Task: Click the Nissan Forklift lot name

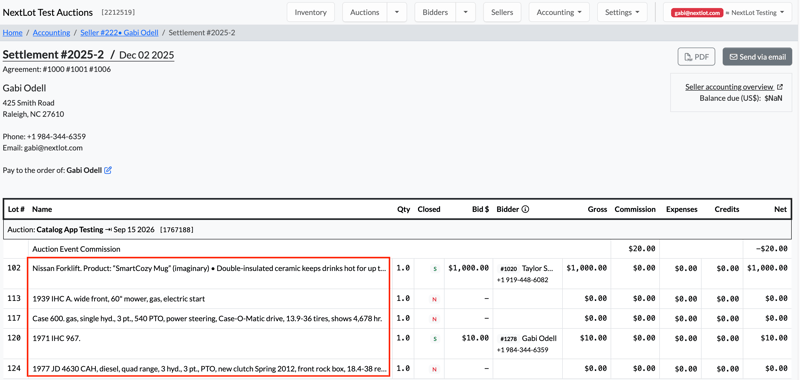Action: [x=209, y=268]
